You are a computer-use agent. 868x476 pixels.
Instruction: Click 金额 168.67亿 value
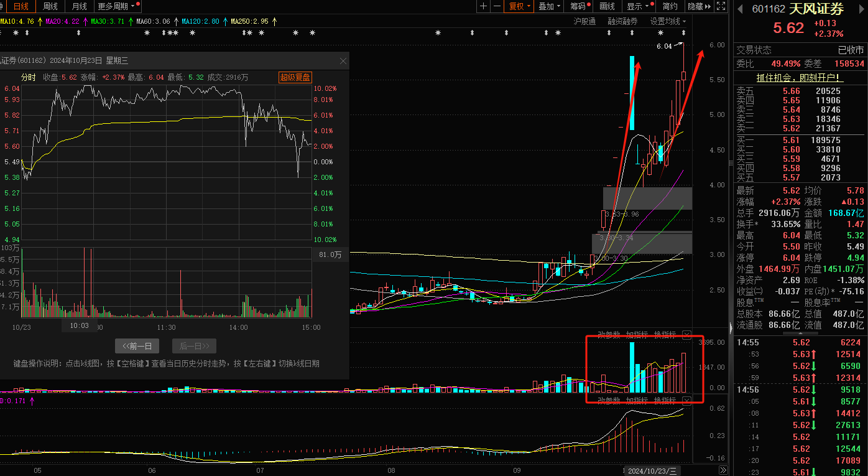(846, 213)
